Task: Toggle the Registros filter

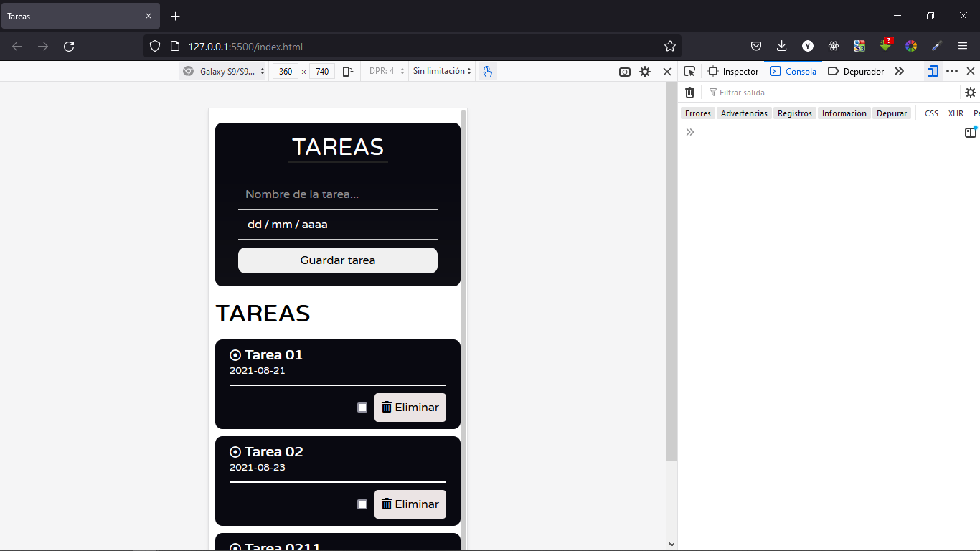Action: 795,113
